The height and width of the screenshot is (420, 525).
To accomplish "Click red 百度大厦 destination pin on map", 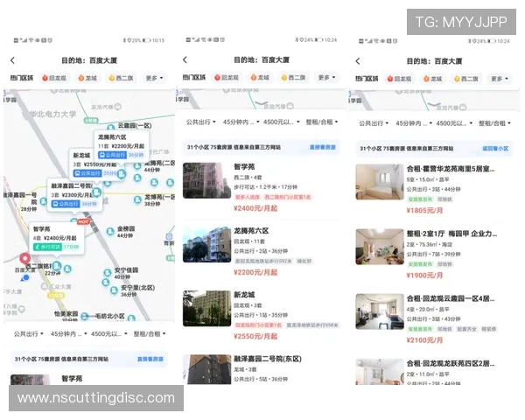I will click(24, 258).
